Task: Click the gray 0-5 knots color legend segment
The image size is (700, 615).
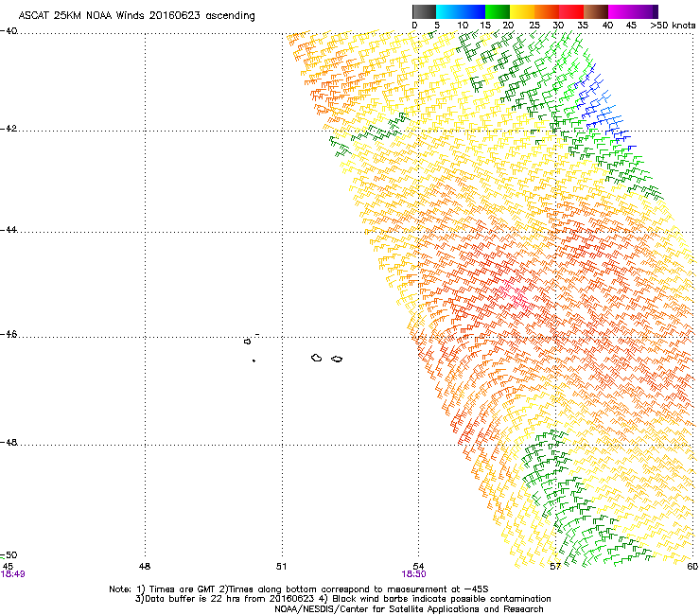Action: (424, 11)
